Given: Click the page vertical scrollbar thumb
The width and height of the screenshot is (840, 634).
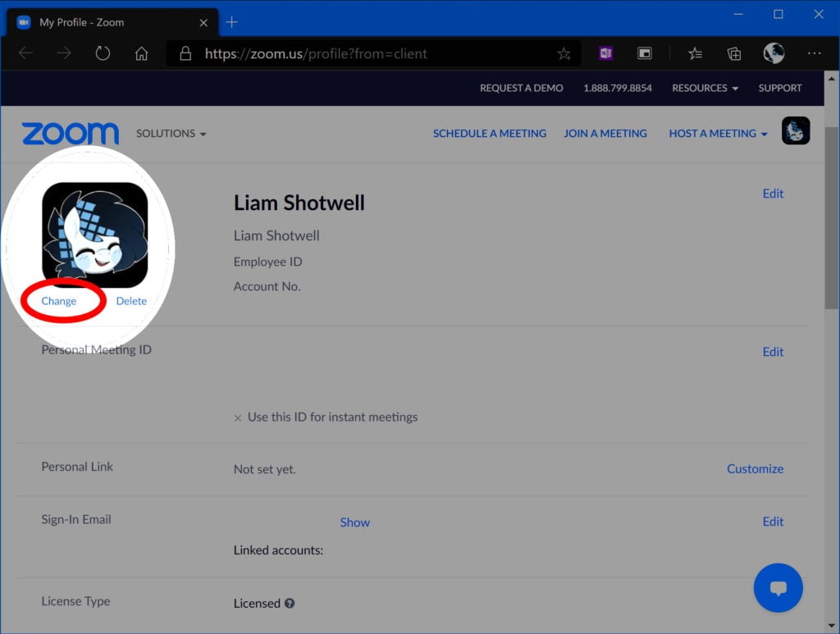Looking at the screenshot, I should coord(831,218).
